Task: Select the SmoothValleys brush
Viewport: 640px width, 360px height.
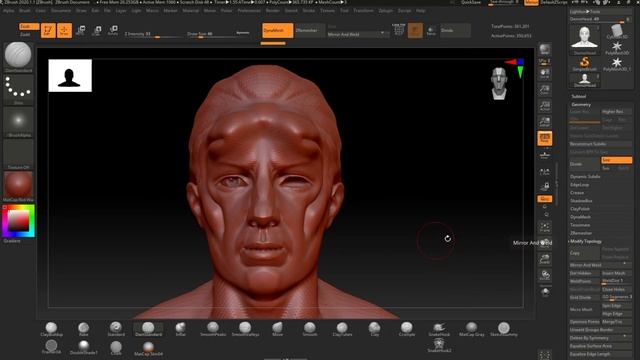Action: pos(245,330)
